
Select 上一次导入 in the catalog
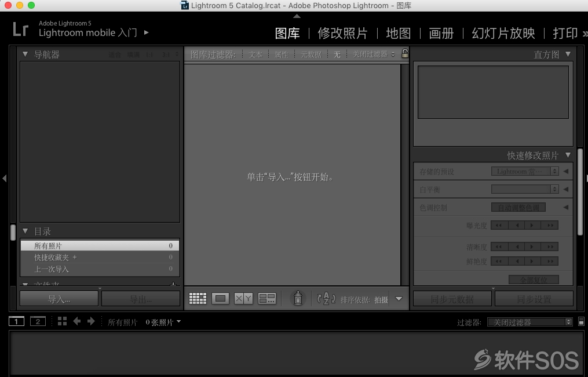click(x=100, y=269)
